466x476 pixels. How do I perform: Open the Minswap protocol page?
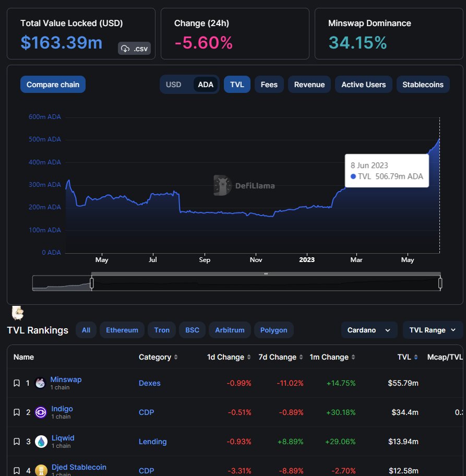pos(66,379)
